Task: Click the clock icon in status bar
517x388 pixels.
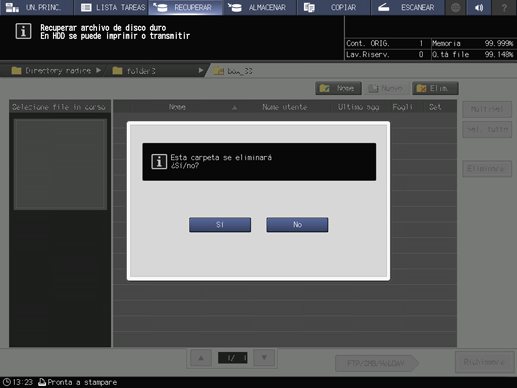Action: 6,382
